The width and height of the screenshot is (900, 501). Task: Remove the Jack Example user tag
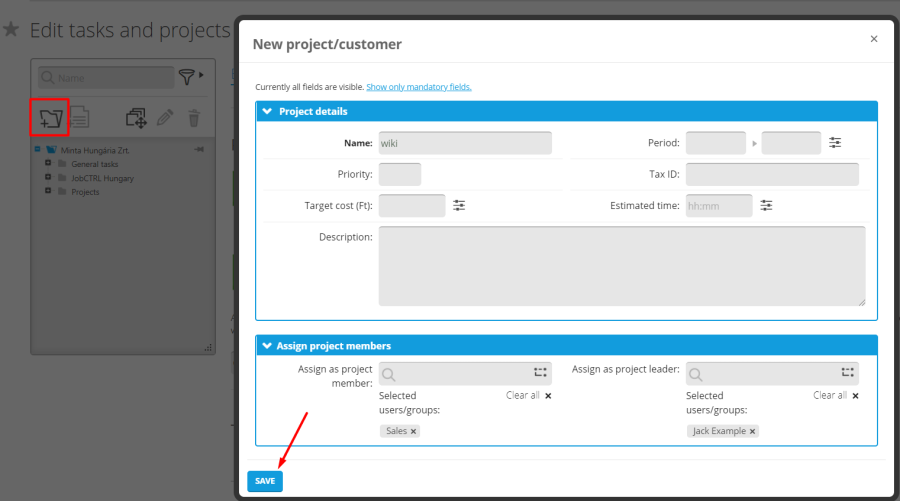(x=752, y=432)
